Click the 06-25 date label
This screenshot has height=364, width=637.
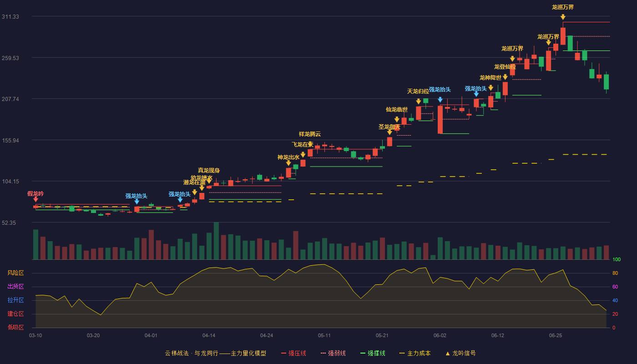[x=556, y=335]
